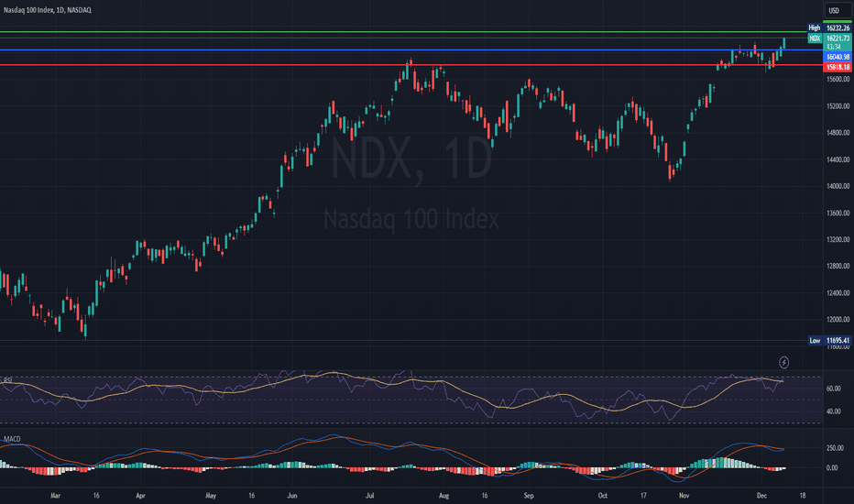Click 13600.00 on the price scale
The width and height of the screenshot is (854, 504).
coord(838,213)
